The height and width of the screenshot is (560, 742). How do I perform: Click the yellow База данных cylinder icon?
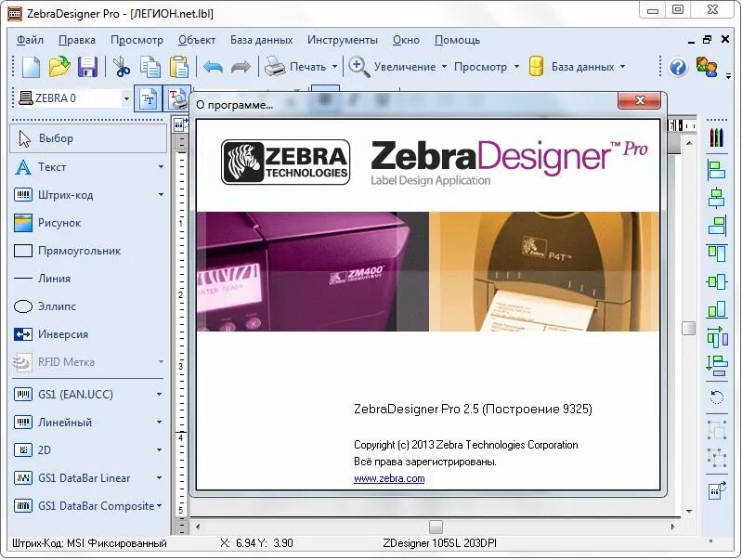[536, 67]
